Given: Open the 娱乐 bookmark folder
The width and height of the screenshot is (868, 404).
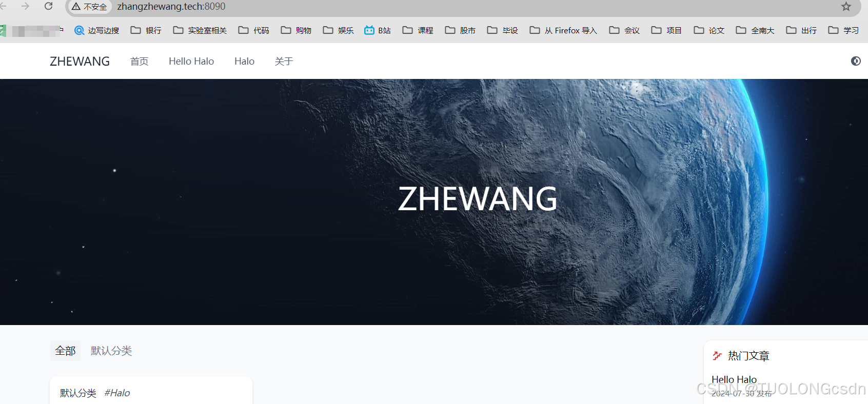Looking at the screenshot, I should click(339, 30).
